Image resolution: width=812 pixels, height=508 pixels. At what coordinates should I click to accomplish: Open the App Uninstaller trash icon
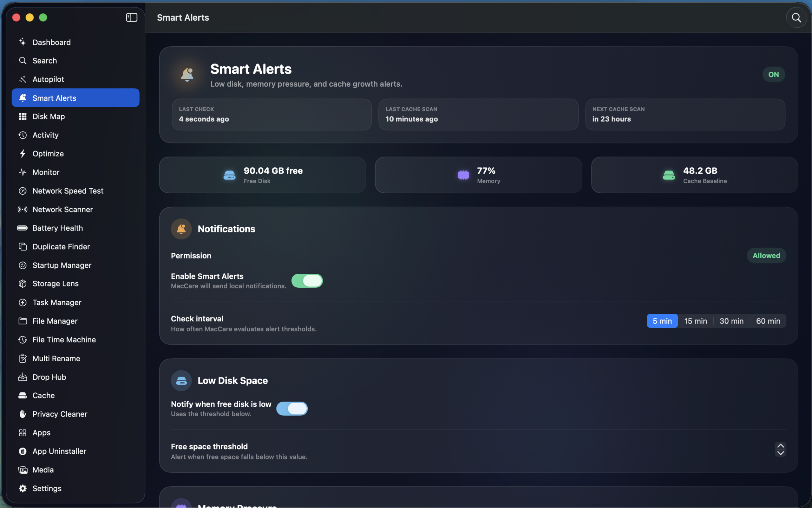coord(23,451)
